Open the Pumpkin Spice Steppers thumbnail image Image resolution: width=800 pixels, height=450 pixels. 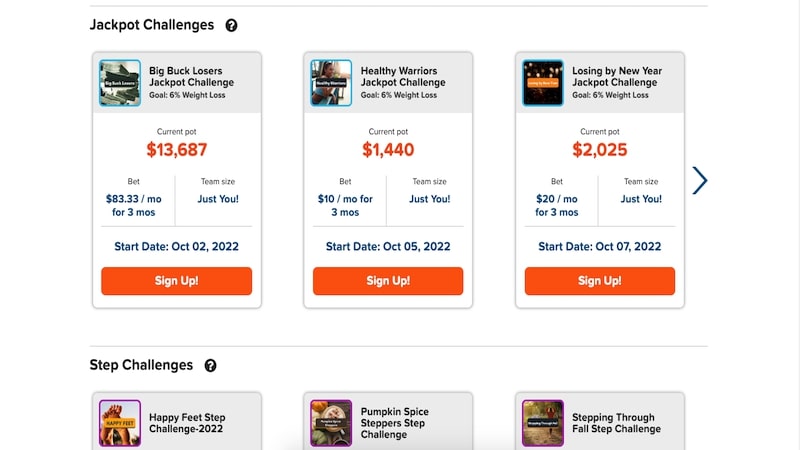tap(331, 423)
